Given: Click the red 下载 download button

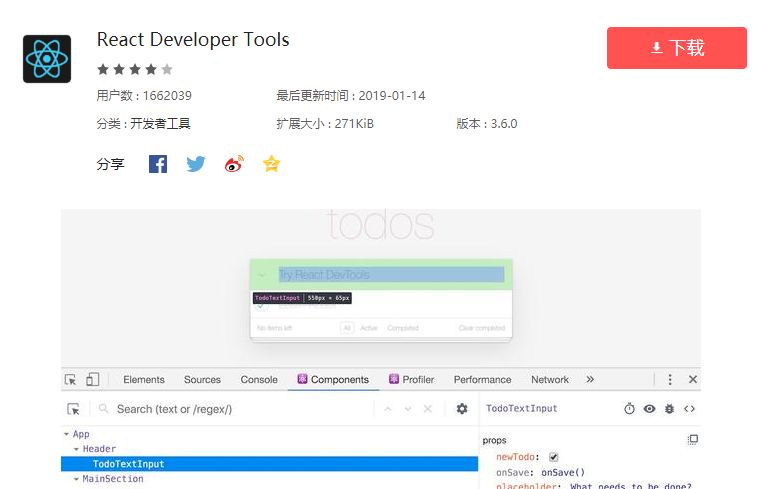Looking at the screenshot, I should pyautogui.click(x=676, y=48).
